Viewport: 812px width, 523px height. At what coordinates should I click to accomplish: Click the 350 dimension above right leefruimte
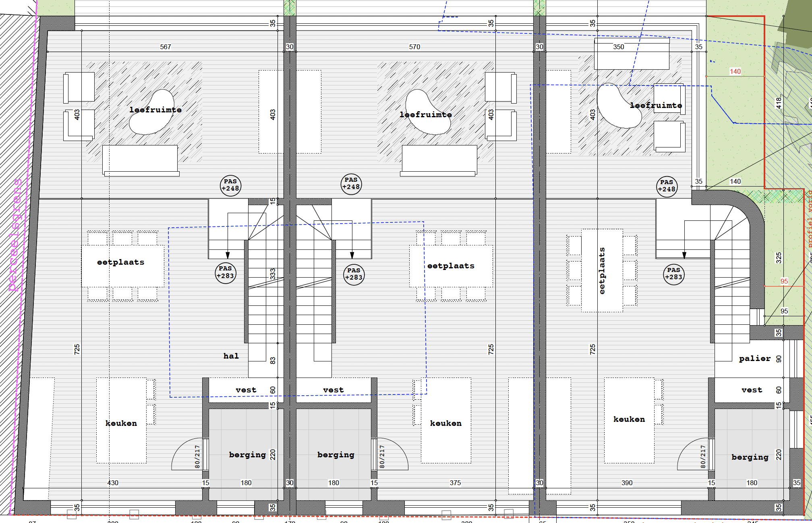[618, 47]
